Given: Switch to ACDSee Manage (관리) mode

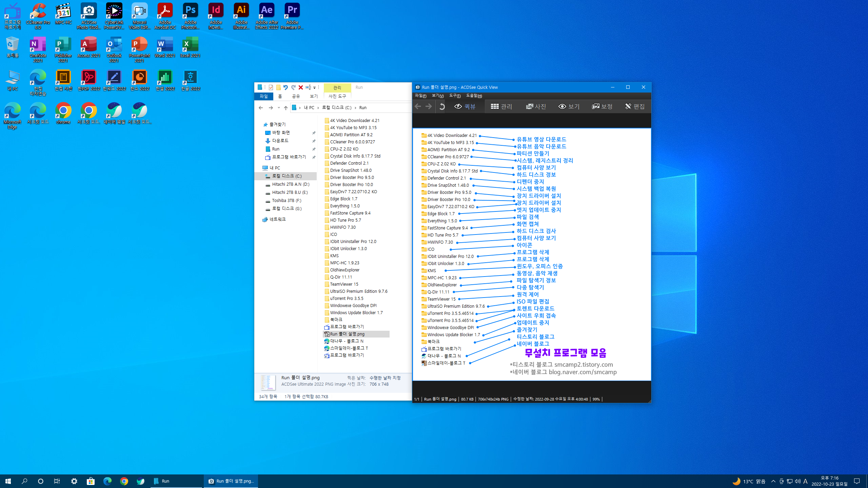Looking at the screenshot, I should click(x=501, y=106).
